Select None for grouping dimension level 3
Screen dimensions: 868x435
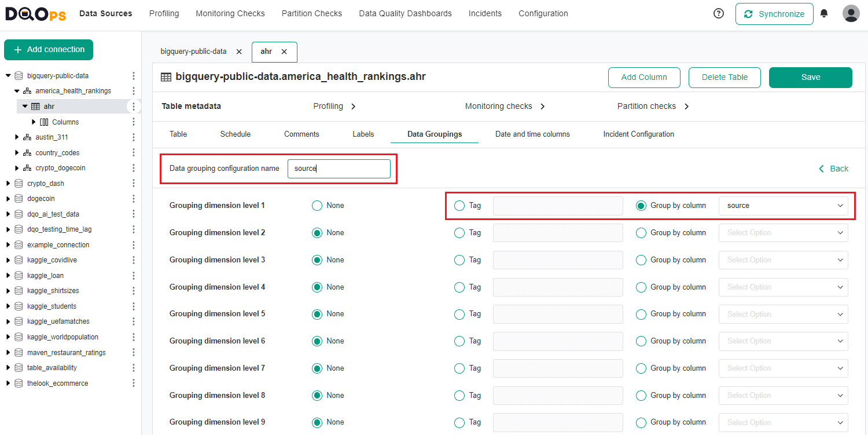[x=317, y=260]
